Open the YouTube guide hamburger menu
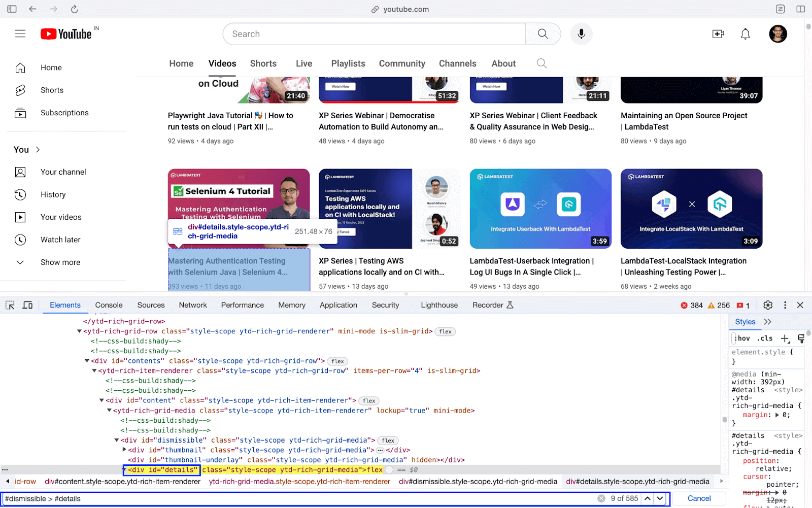812x508 pixels. 20,34
